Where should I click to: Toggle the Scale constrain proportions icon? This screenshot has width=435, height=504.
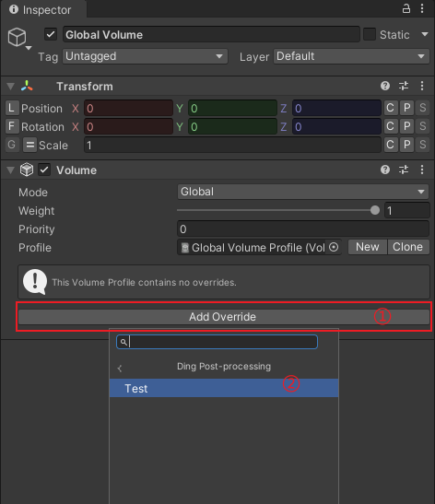tap(29, 145)
